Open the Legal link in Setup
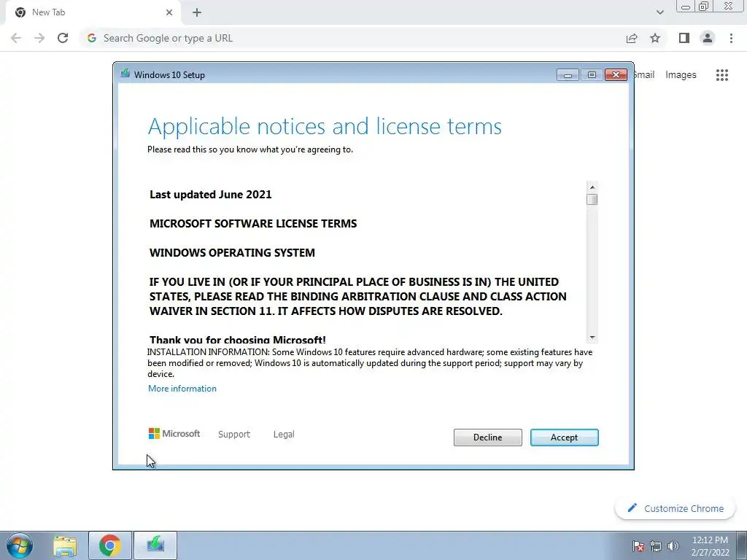Viewport: 747px width, 560px height. (284, 435)
